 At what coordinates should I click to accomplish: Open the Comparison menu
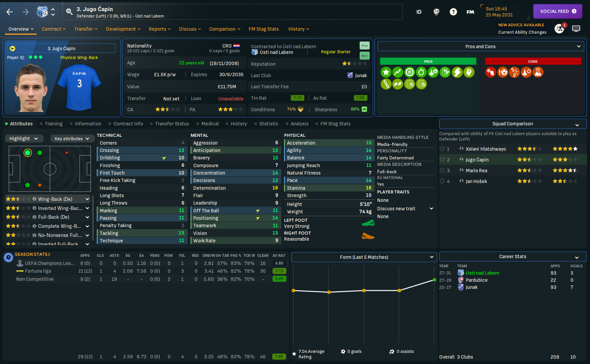coord(225,29)
